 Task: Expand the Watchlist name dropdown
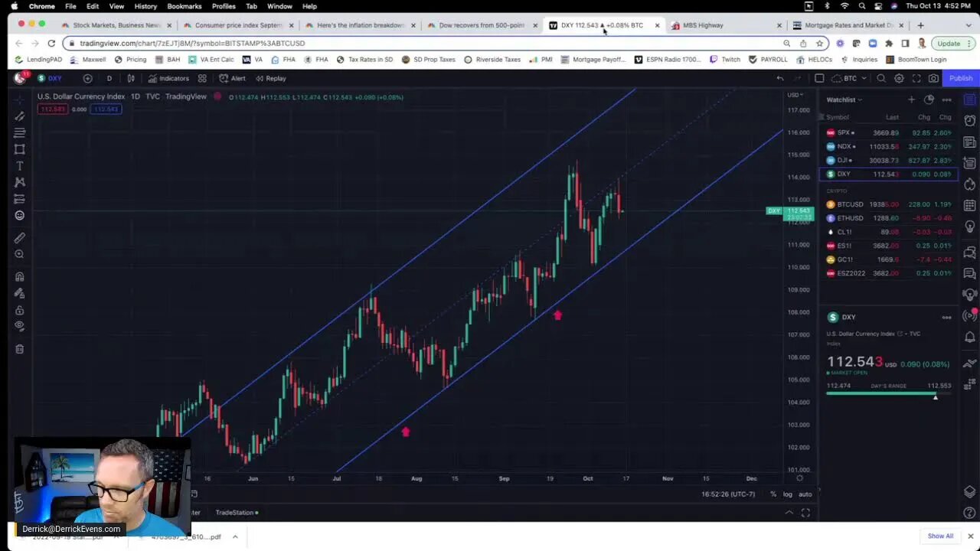coord(844,99)
